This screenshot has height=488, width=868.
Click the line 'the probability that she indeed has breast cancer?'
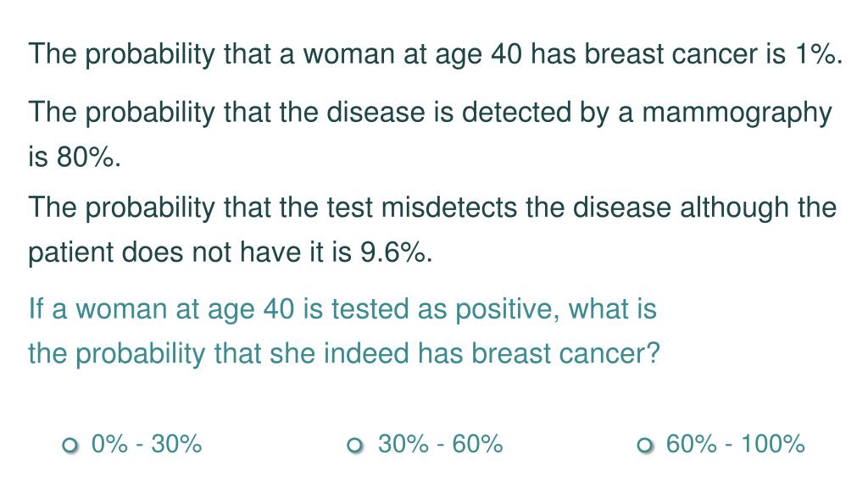[x=344, y=354]
